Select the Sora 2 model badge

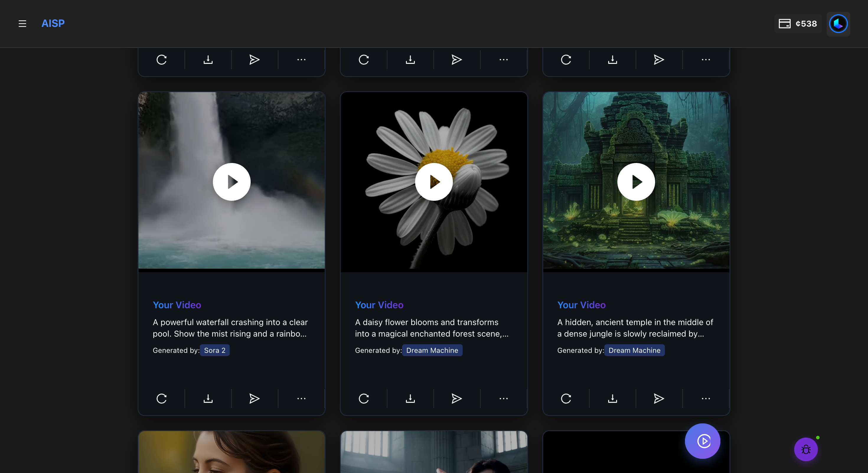[x=215, y=350]
